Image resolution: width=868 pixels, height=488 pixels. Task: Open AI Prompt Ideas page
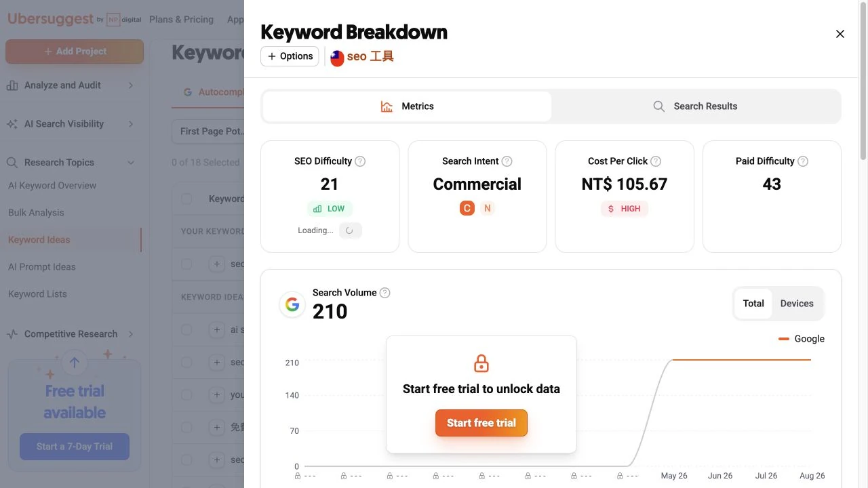42,267
